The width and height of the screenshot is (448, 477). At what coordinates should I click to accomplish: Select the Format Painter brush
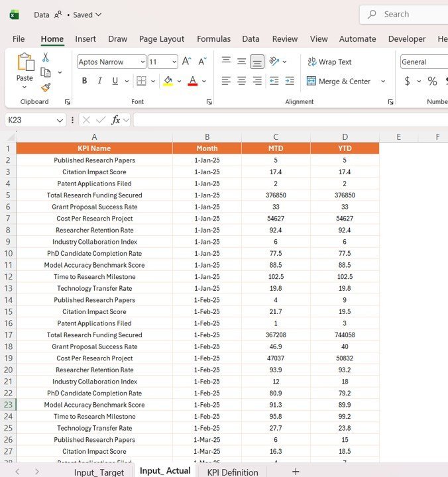[46, 87]
